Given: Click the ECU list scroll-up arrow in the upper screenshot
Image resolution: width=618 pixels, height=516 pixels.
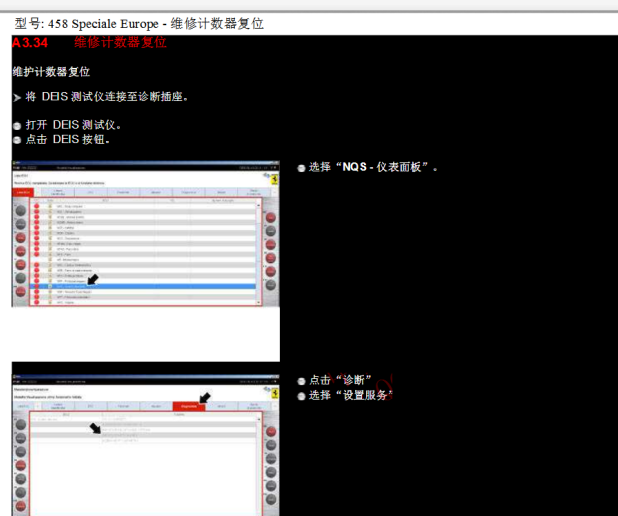Looking at the screenshot, I should (x=259, y=205).
